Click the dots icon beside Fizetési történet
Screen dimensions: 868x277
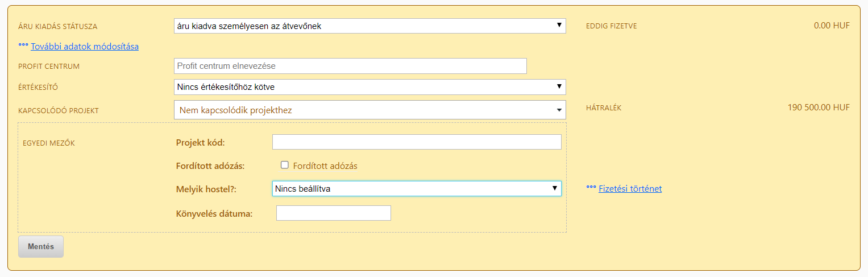(591, 187)
